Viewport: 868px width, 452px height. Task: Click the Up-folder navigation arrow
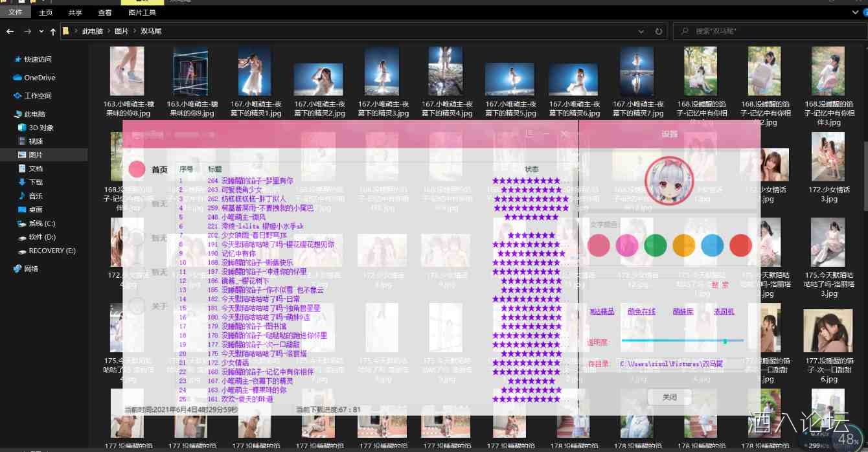point(52,30)
